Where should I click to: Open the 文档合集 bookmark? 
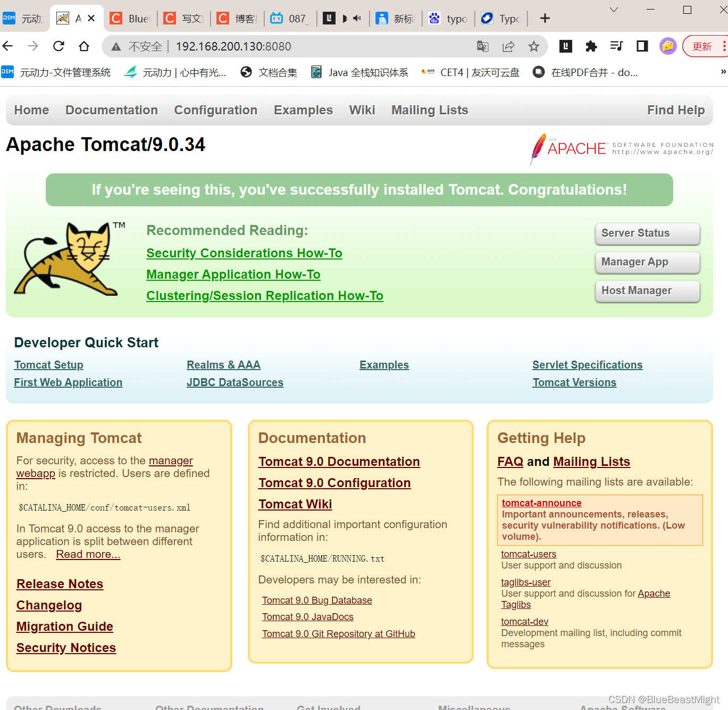pyautogui.click(x=269, y=72)
